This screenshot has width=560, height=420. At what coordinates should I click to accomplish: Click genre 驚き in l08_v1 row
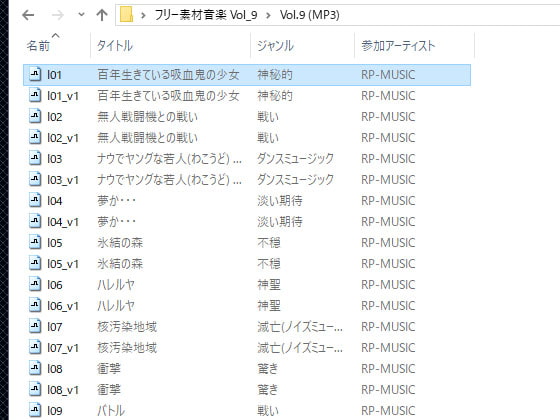(x=268, y=390)
